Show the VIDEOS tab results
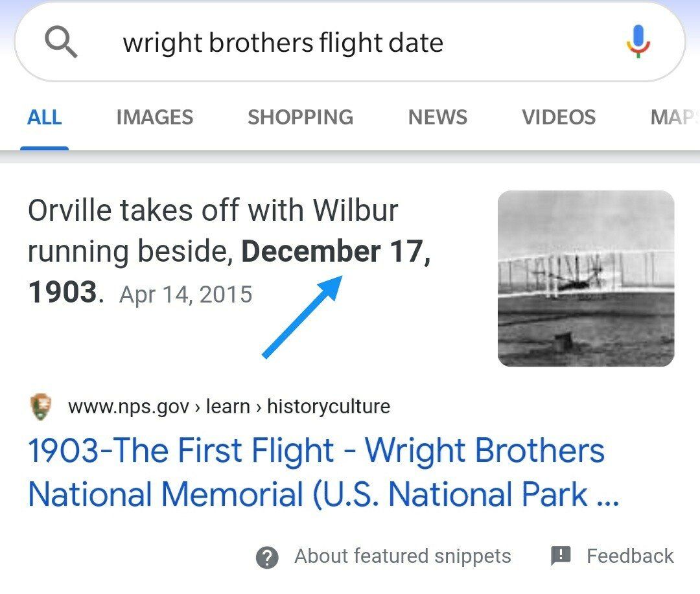This screenshot has width=700, height=594. coord(559,117)
